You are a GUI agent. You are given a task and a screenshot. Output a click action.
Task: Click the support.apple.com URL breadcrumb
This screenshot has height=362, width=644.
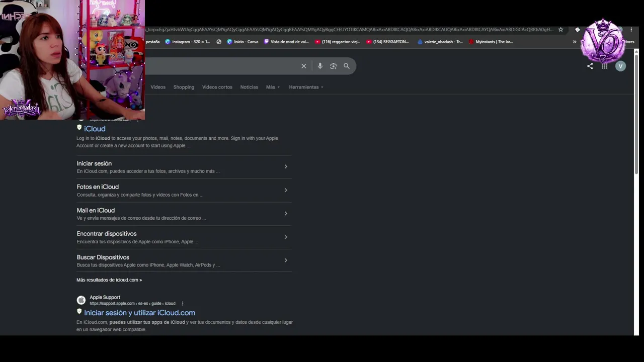[x=132, y=304]
